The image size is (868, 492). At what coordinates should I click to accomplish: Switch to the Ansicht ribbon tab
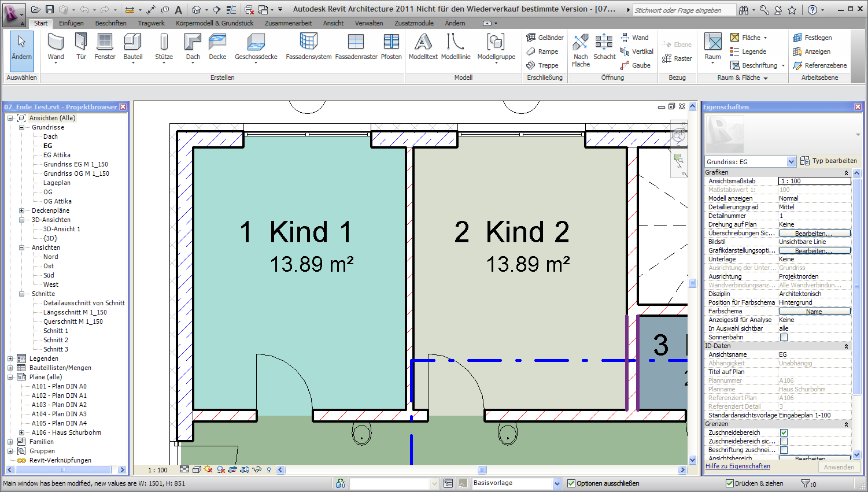(x=333, y=23)
